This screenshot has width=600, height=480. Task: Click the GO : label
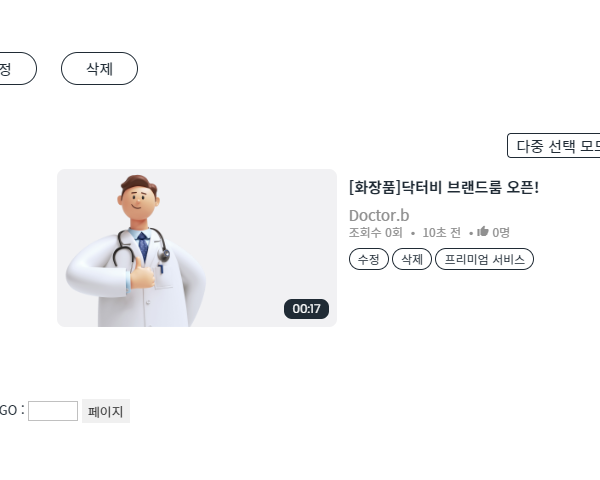(x=12, y=410)
